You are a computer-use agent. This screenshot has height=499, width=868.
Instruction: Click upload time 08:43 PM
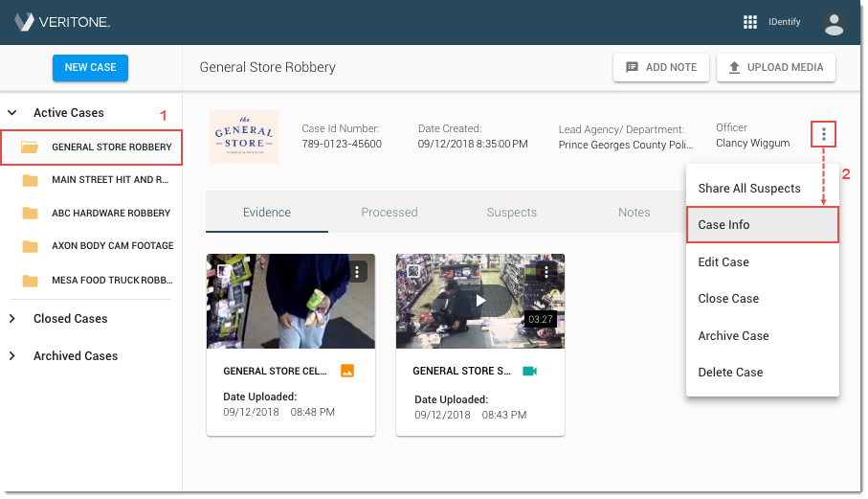pyautogui.click(x=503, y=415)
